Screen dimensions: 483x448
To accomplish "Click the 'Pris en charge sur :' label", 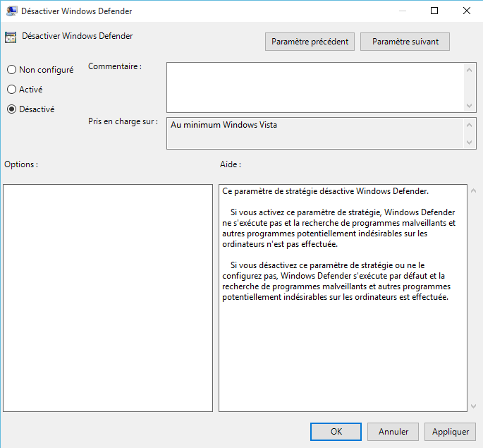I will 123,121.
